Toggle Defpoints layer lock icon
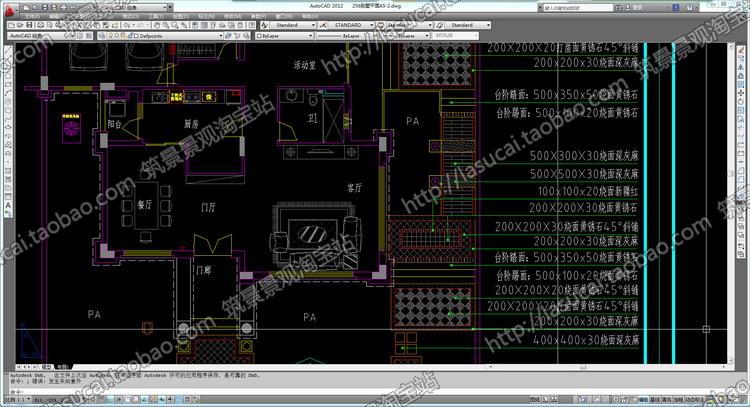The image size is (750, 407). (x=130, y=36)
